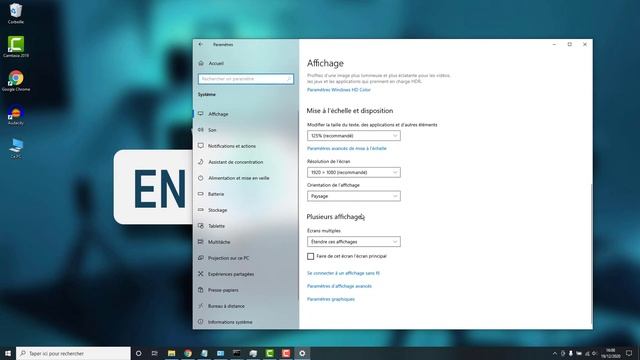Click the Settings gear on taskbar
This screenshot has height=360, width=640.
(302, 353)
